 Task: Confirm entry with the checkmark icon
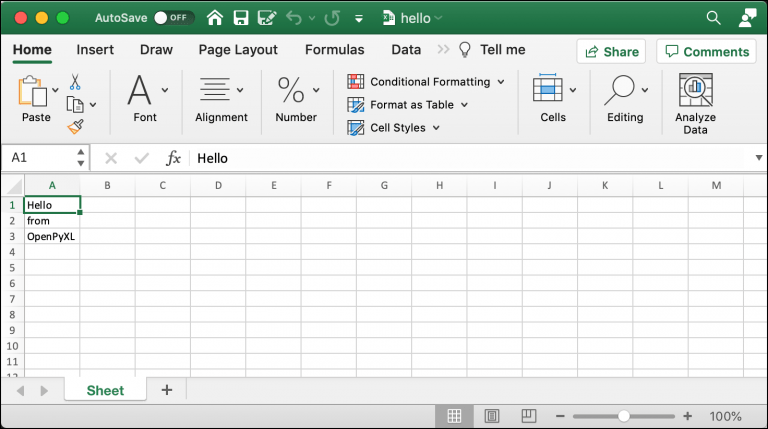[142, 158]
